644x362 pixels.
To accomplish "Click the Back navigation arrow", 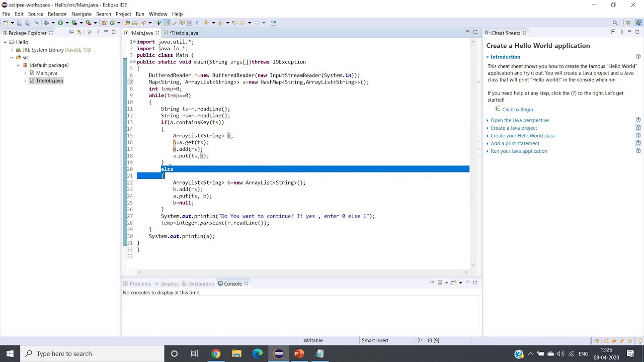I will click(243, 23).
